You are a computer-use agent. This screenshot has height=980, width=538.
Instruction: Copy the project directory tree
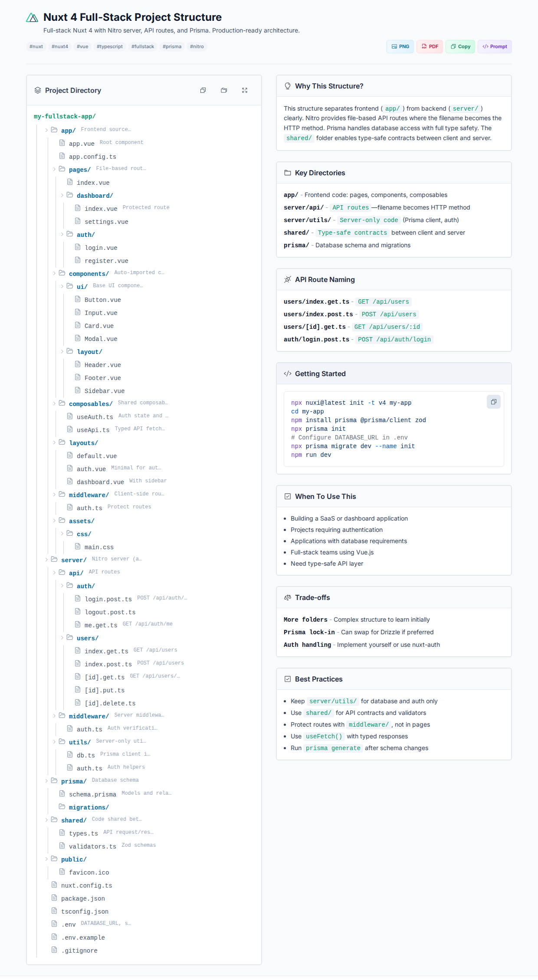coord(203,90)
